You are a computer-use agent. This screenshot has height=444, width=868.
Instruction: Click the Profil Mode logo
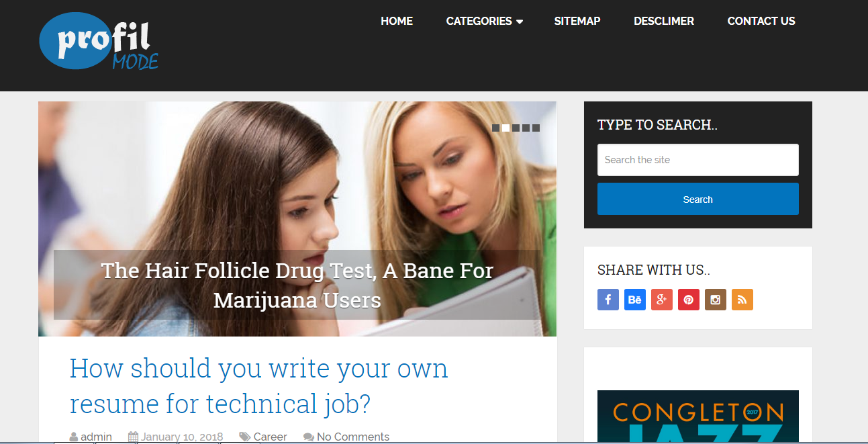pos(99,44)
